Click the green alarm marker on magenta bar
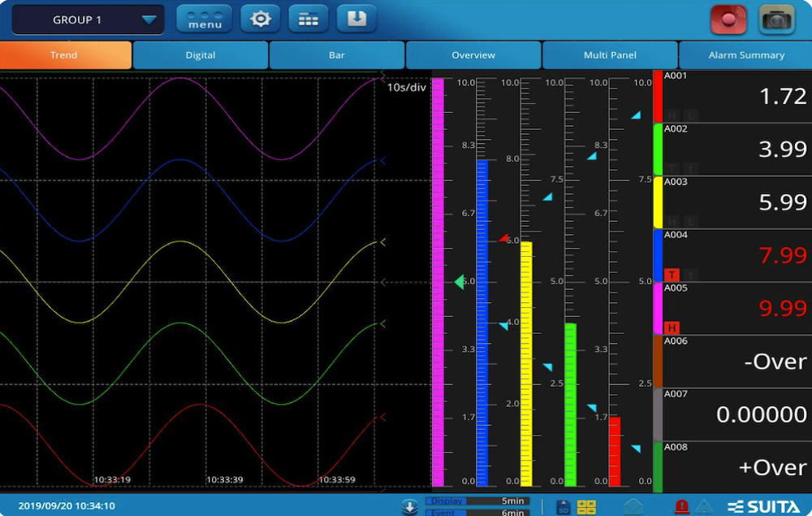The height and width of the screenshot is (516, 812). pos(459,282)
